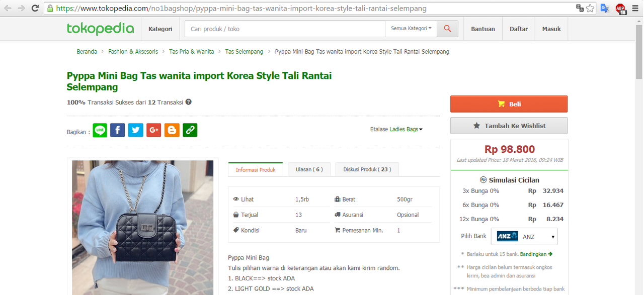
Task: Switch to the Informasi Produk tab
Action: tap(256, 169)
